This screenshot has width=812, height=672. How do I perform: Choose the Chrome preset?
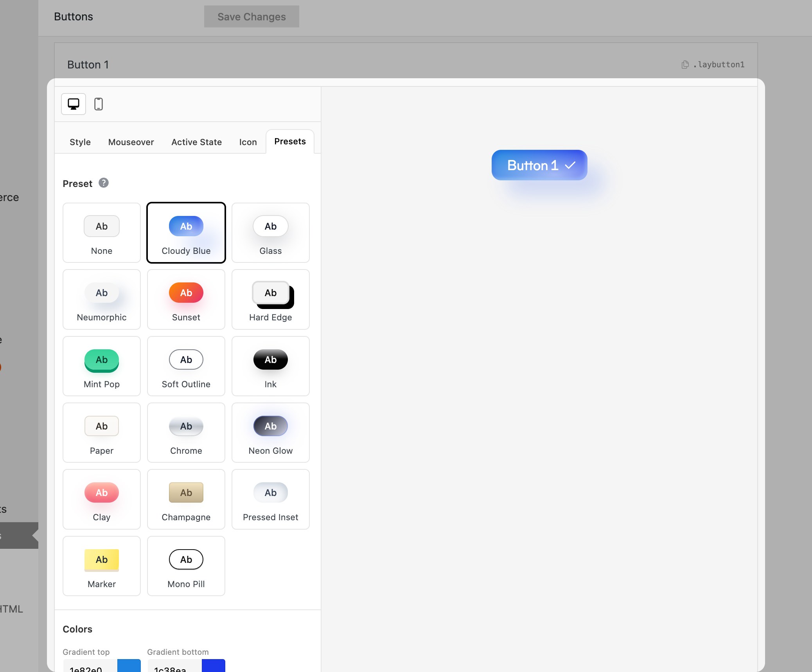(186, 433)
